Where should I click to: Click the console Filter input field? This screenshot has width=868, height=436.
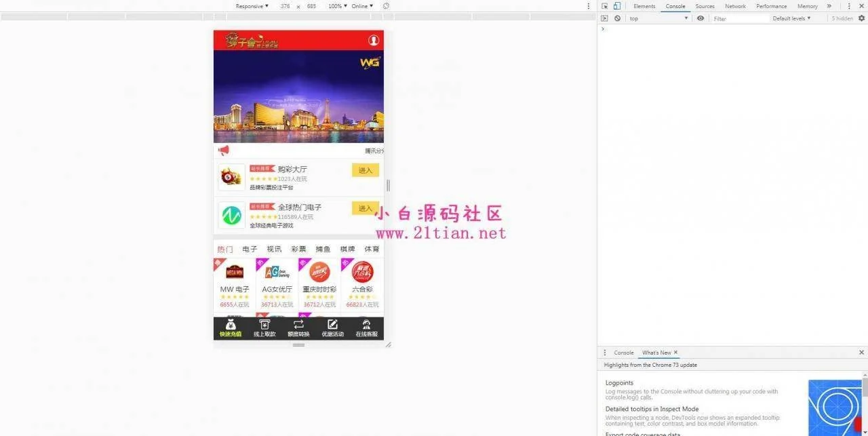pyautogui.click(x=739, y=18)
